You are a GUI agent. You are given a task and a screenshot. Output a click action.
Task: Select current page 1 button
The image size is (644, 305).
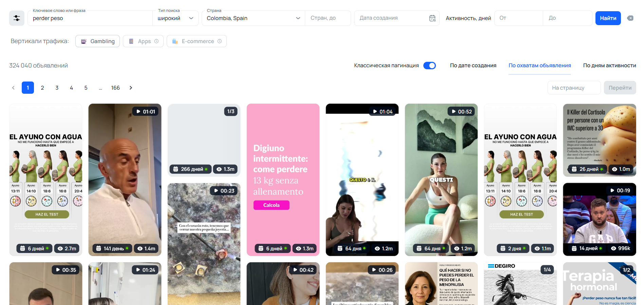pyautogui.click(x=28, y=88)
